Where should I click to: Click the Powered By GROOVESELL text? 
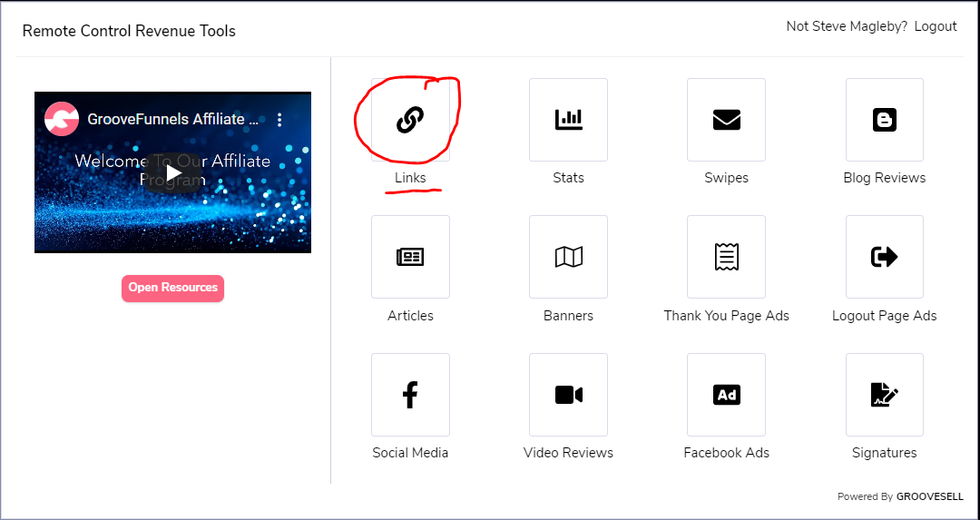pyautogui.click(x=900, y=497)
